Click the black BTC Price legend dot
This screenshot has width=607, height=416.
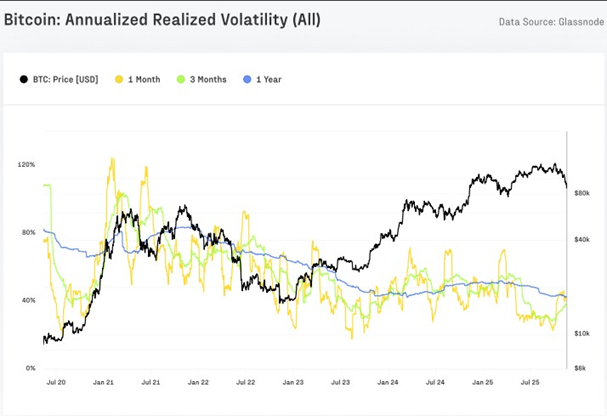24,79
